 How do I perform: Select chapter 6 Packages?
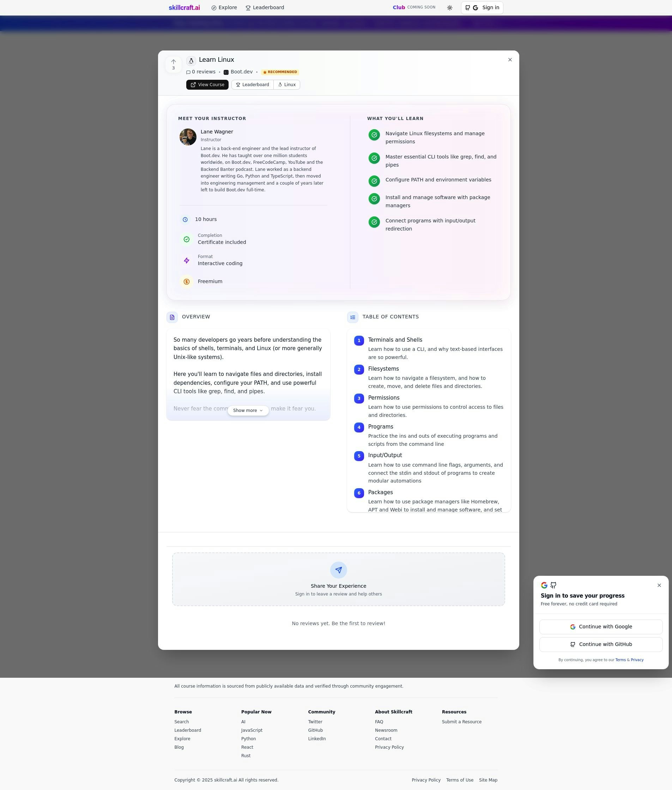coord(429,500)
